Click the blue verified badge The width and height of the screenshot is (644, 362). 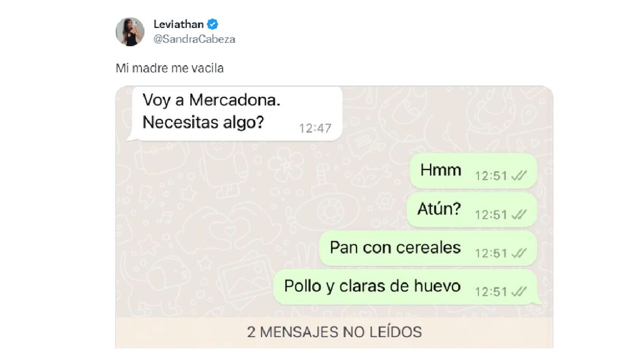(213, 24)
